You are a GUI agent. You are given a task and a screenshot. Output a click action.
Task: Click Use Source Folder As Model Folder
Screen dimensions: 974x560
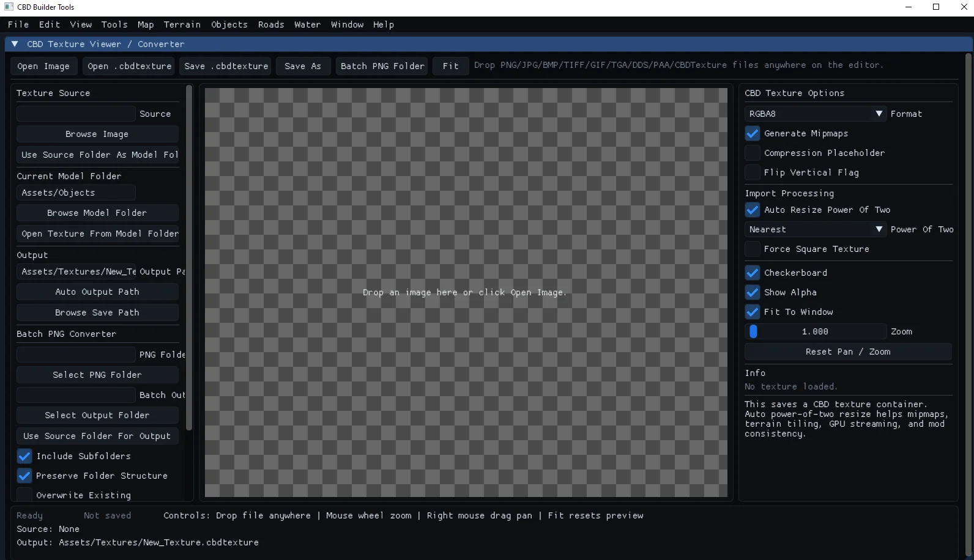(97, 155)
